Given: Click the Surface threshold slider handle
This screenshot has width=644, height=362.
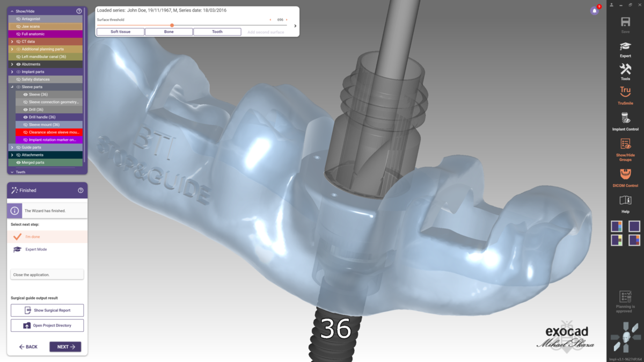Looking at the screenshot, I should pos(172,25).
